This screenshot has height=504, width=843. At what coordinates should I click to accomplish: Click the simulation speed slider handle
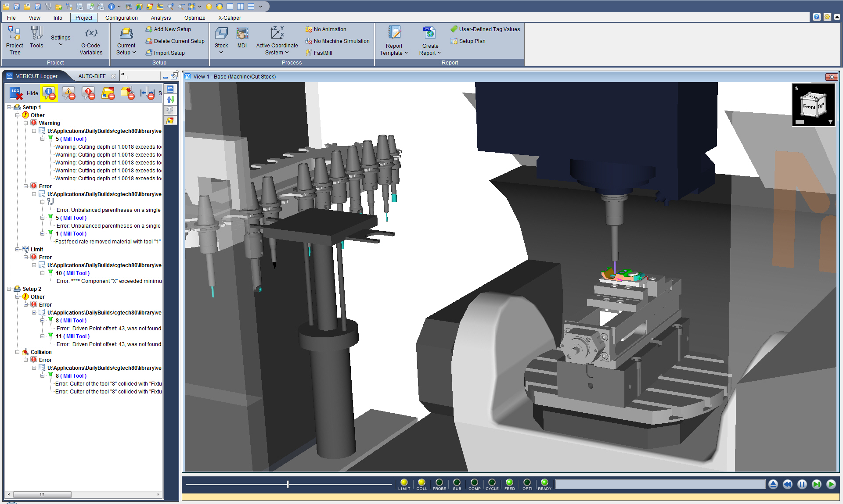288,484
